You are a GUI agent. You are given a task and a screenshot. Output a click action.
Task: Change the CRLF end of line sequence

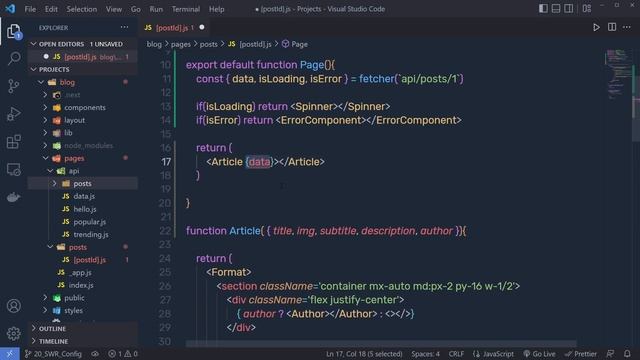click(x=456, y=354)
